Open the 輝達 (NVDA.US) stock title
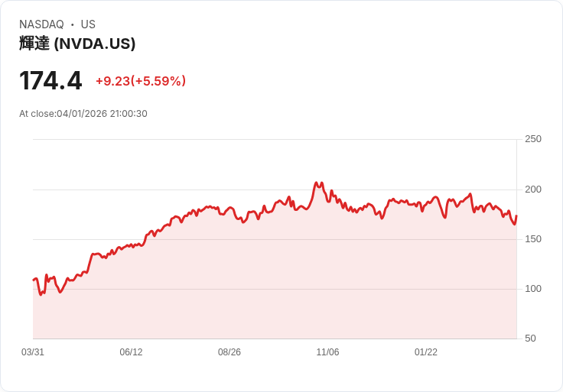The image size is (563, 392). 77,44
